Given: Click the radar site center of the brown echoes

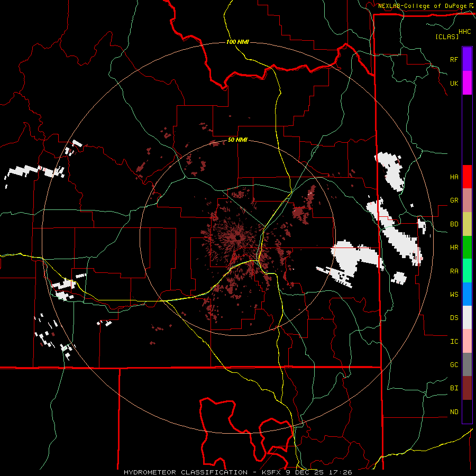Looking at the screenshot, I should point(238,237).
